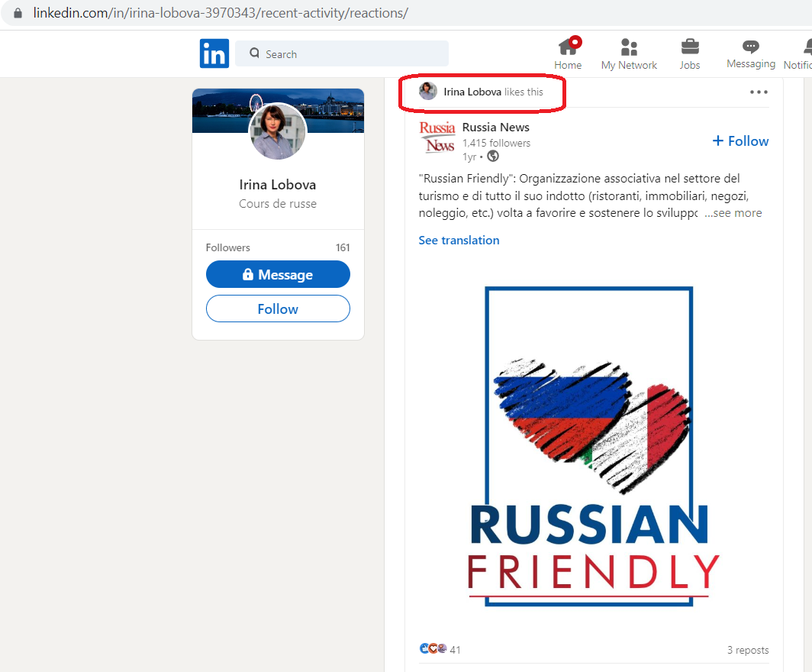The height and width of the screenshot is (672, 812).
Task: Click the 41 reactions count
Action: (455, 650)
